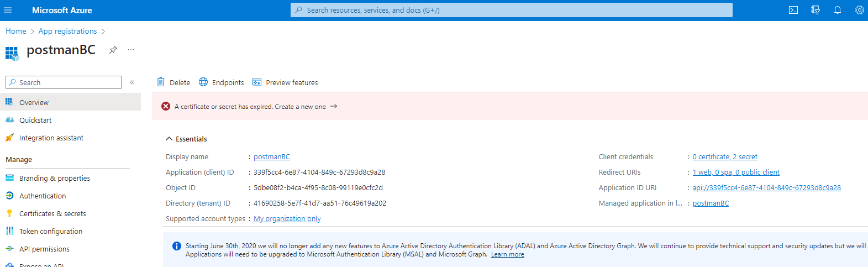Click the Microsoft Azure logo text

coord(62,10)
